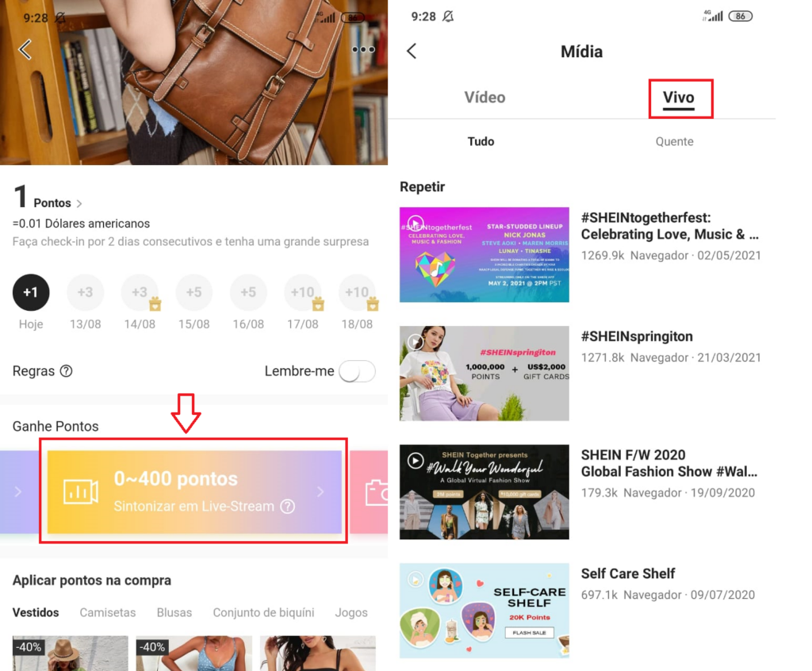
Task: Select the Conjunto de biquíni category tab
Action: click(x=263, y=612)
